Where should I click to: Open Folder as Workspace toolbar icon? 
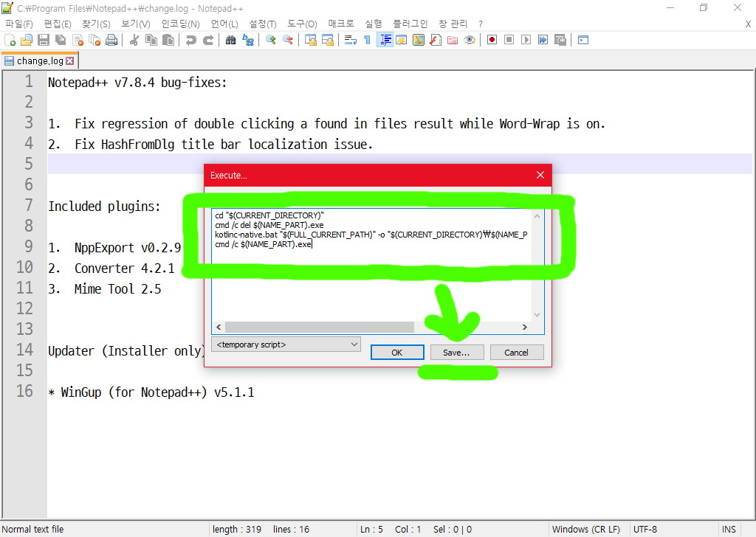(x=453, y=40)
